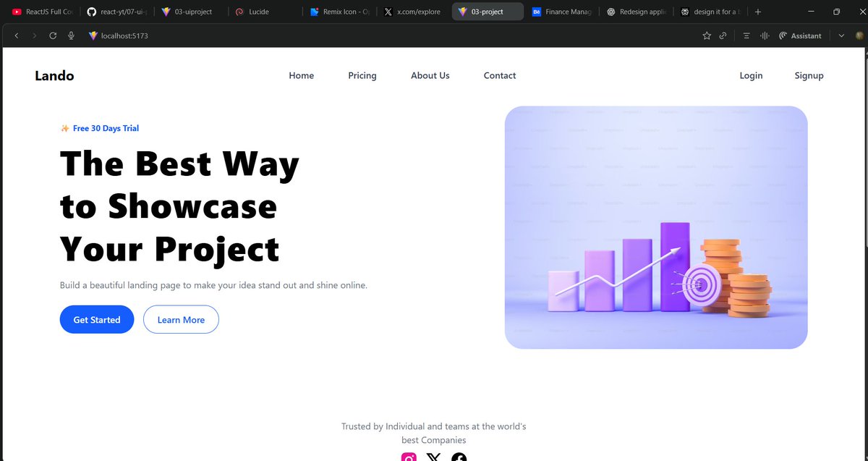Add localhost page to favorites via star icon
Screen dimensions: 868x461
point(707,35)
